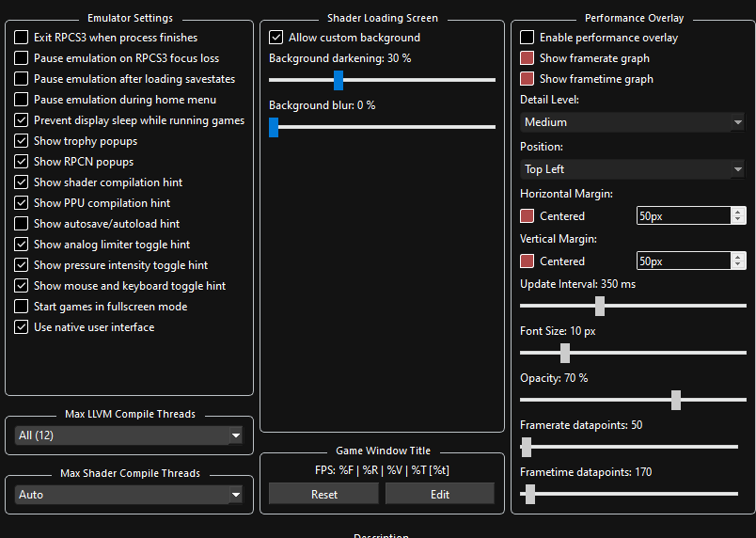Click Background darkening slider handle
The image size is (756, 538).
[339, 81]
